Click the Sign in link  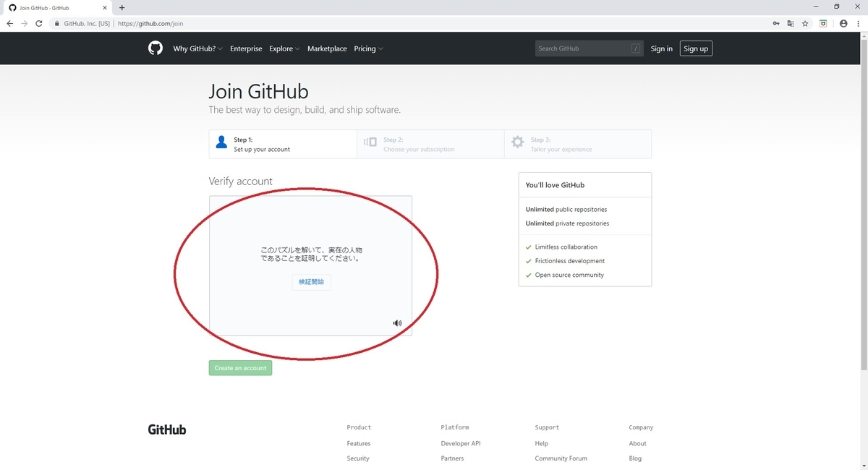click(x=661, y=48)
